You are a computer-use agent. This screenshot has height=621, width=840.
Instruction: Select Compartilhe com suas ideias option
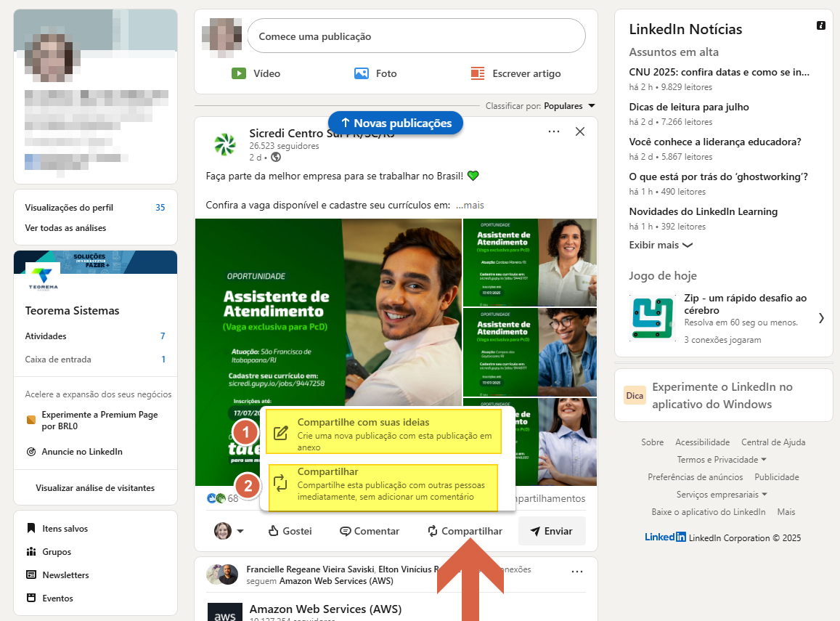(383, 432)
